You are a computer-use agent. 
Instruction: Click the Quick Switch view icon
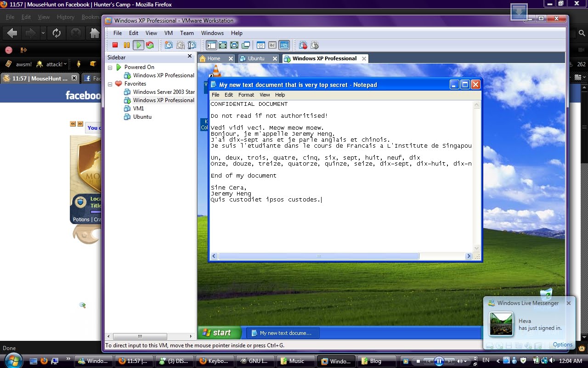[223, 45]
